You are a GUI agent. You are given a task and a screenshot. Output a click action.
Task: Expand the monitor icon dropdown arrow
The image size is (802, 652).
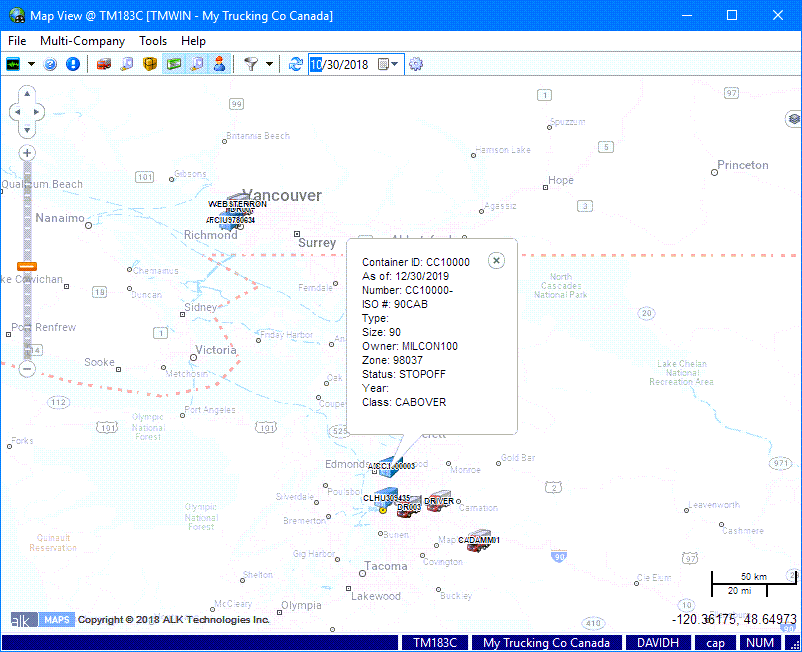pos(31,64)
